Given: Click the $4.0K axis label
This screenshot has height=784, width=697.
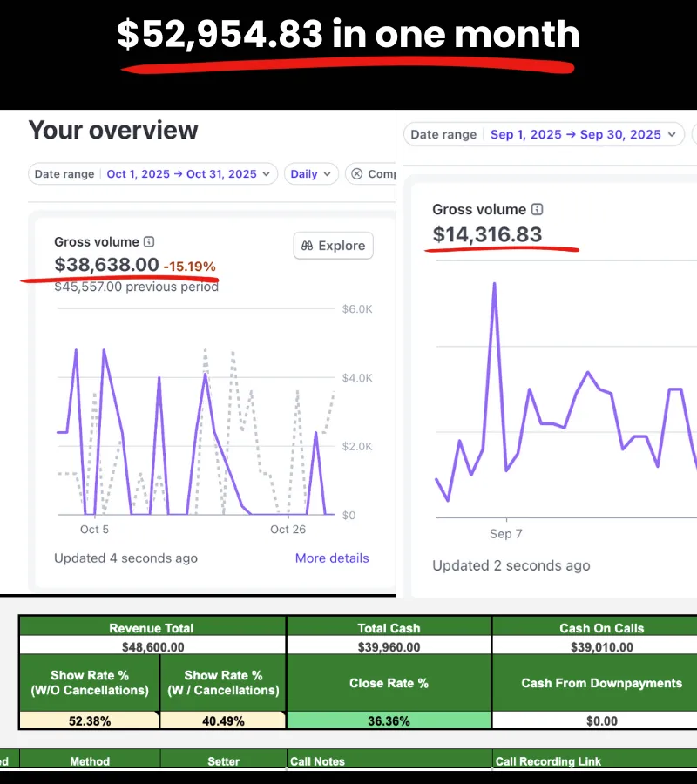Looking at the screenshot, I should 357,378.
